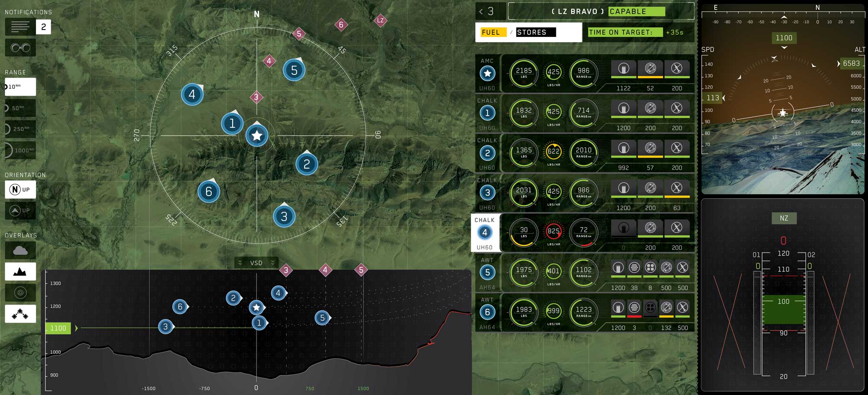The image size is (868, 395).
Task: Click AWT 6 fourth stores icon showing 132
Action: [666, 308]
